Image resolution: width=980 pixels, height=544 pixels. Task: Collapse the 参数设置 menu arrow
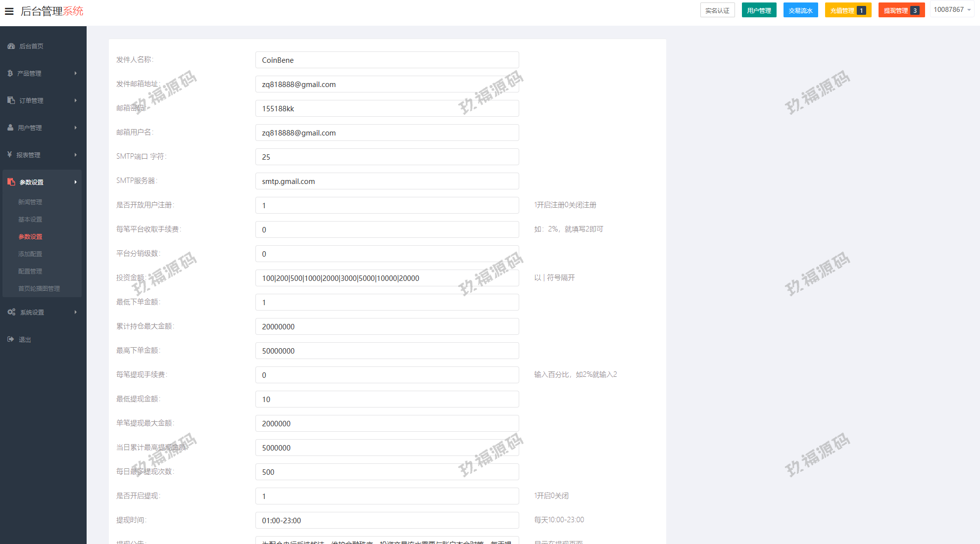click(76, 182)
